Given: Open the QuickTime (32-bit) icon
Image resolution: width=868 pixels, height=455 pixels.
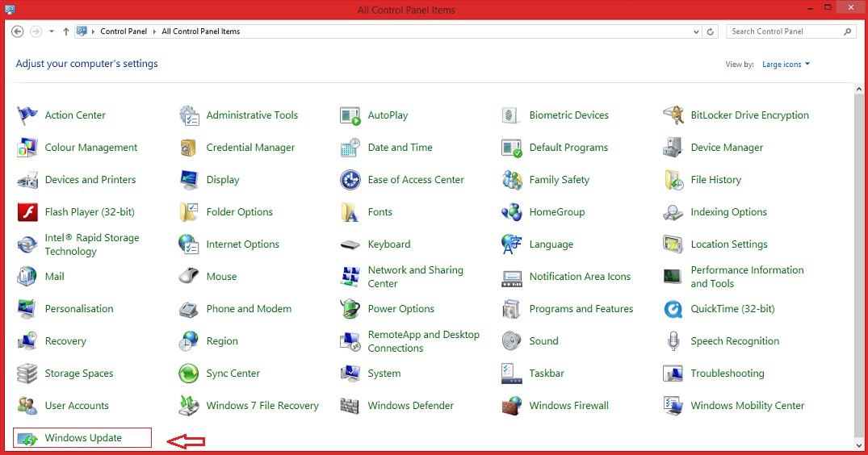Looking at the screenshot, I should tap(673, 309).
